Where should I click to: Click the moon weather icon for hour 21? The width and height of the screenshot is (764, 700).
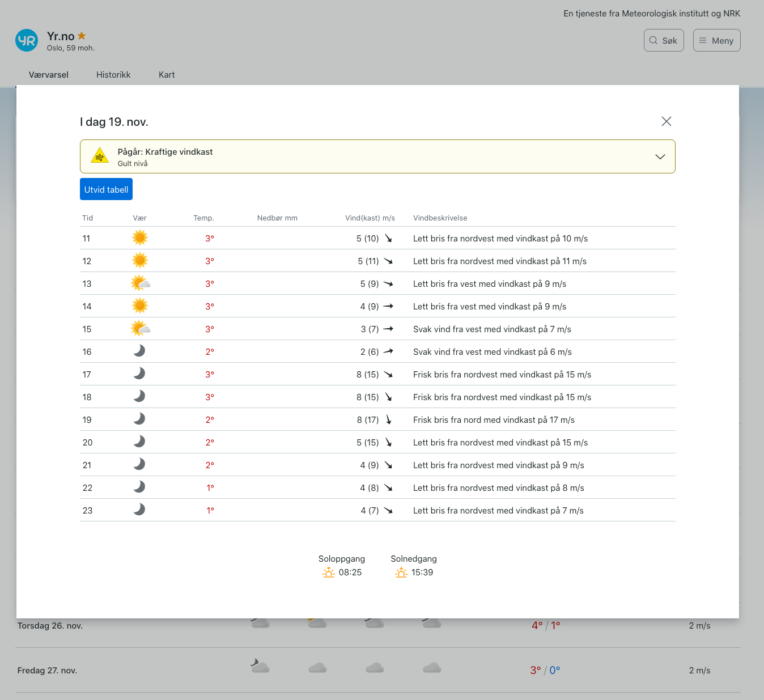139,464
